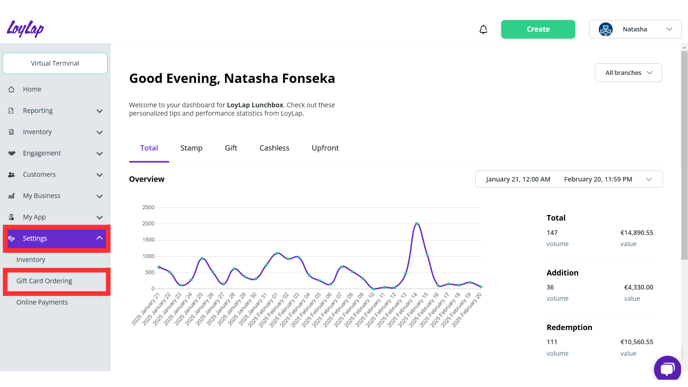Click the Redemption volume 111
This screenshot has height=387, width=688.
click(x=552, y=342)
